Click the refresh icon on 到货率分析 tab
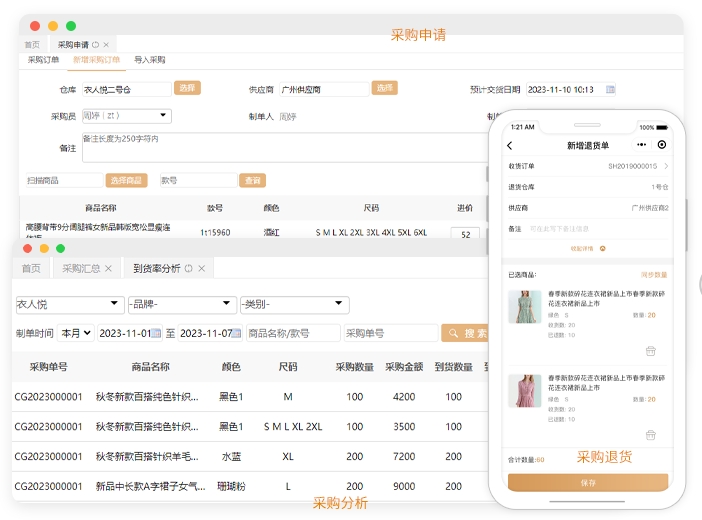702x520 pixels. (x=188, y=268)
